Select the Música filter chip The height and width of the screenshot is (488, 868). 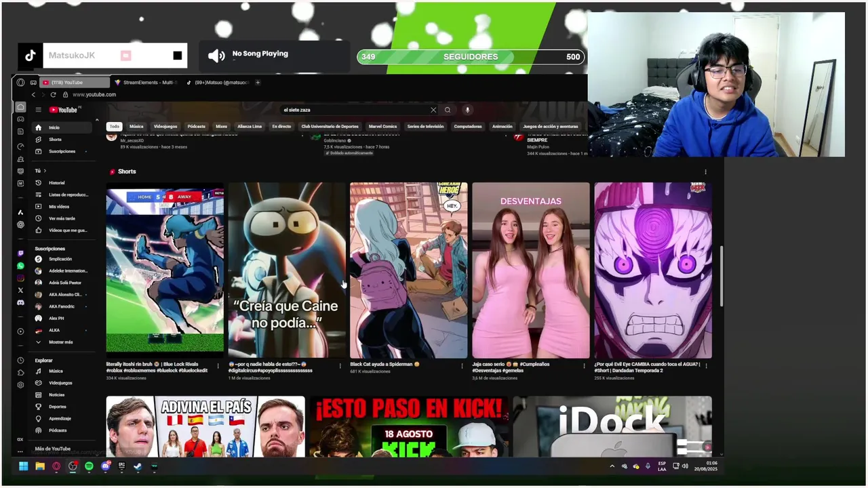coord(136,127)
